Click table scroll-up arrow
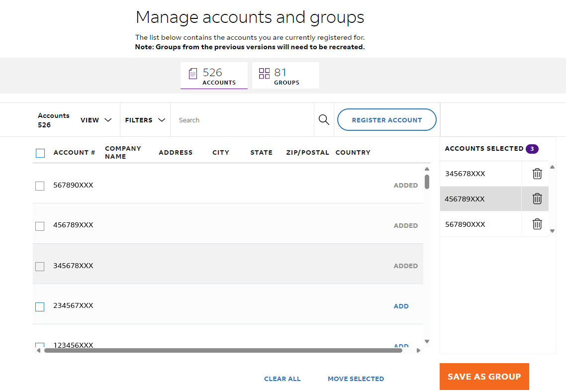This screenshot has height=392, width=566. point(427,169)
